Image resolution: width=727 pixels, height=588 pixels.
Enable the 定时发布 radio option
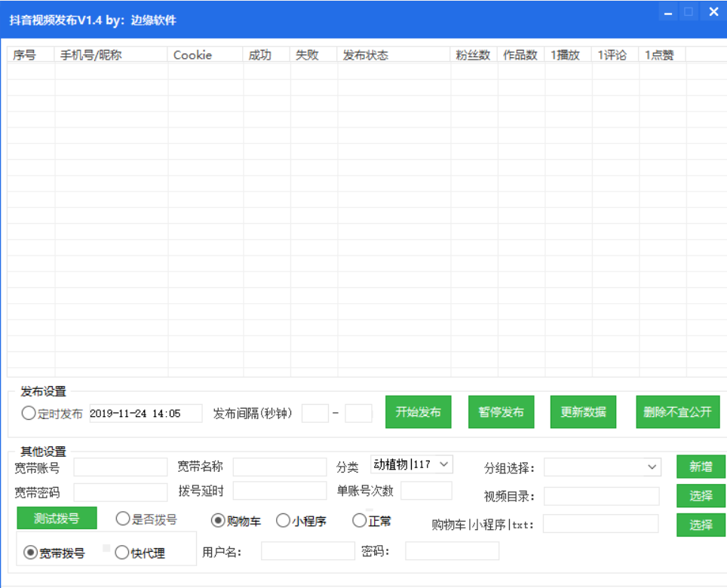tap(29, 413)
